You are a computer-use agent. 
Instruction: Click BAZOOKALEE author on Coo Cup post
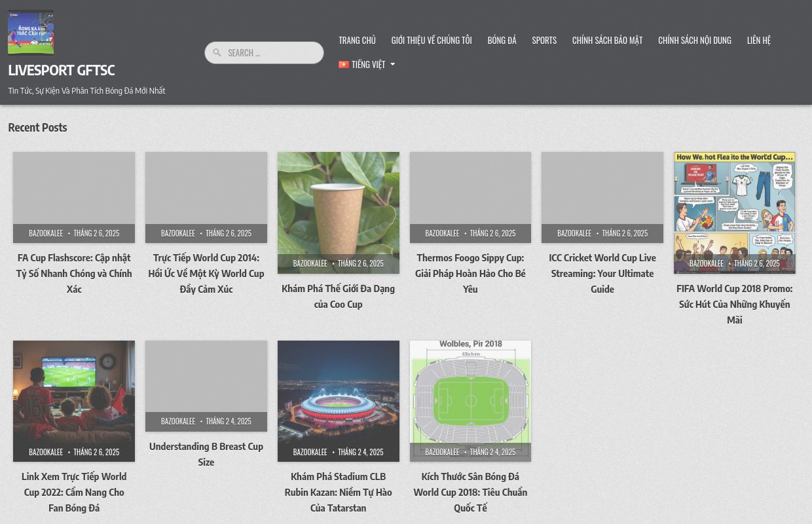coord(310,263)
